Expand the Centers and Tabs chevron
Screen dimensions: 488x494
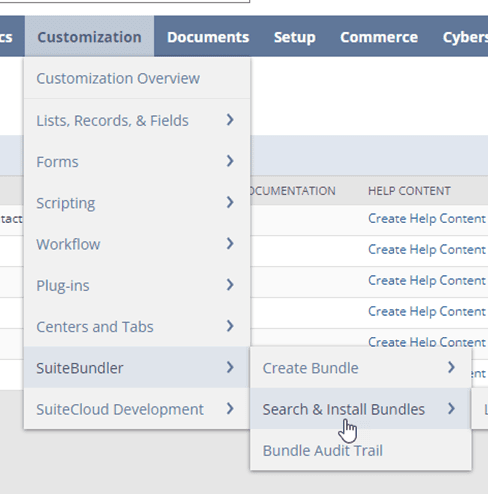click(230, 326)
